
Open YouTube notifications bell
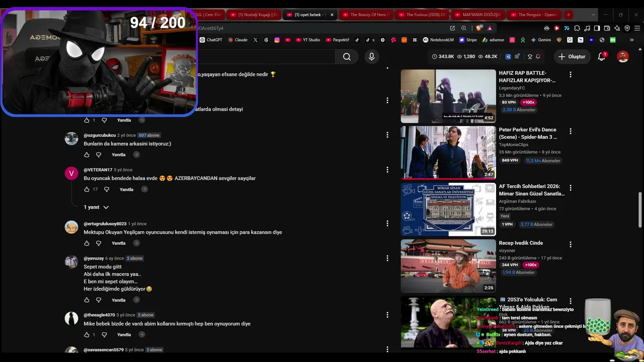click(602, 57)
